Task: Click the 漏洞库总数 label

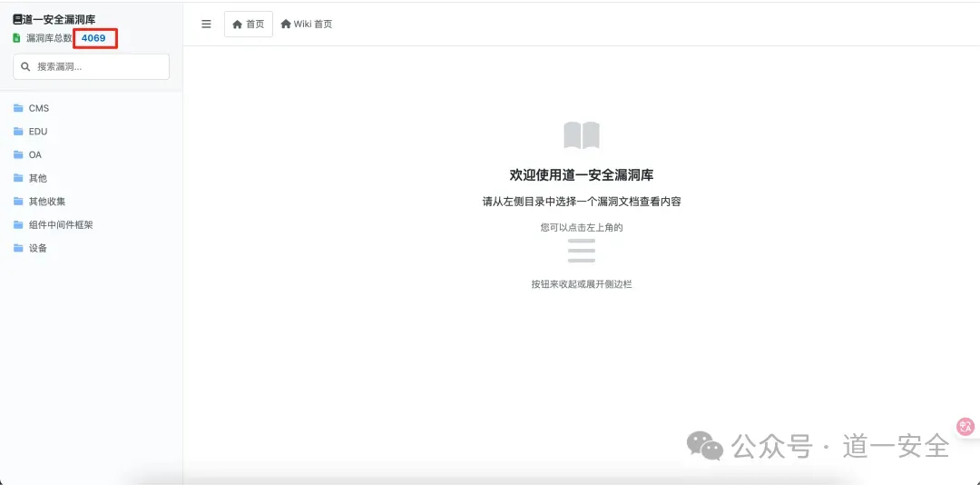Action: [x=49, y=38]
